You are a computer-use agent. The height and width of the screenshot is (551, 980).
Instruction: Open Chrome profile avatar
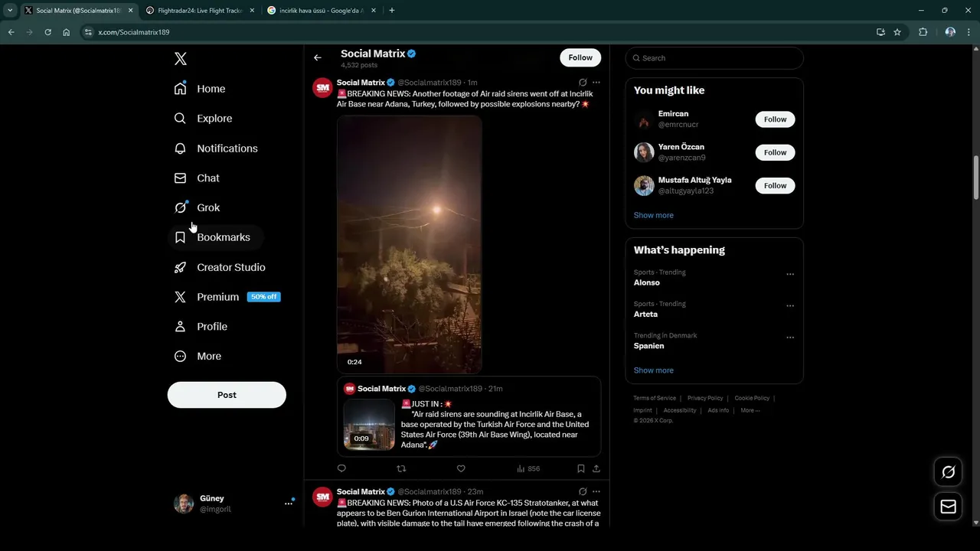[950, 32]
